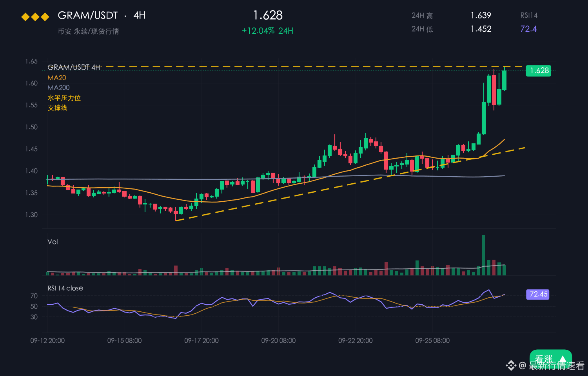Click the green 1.628 price tag
Image resolution: width=588 pixels, height=376 pixels.
(x=538, y=70)
